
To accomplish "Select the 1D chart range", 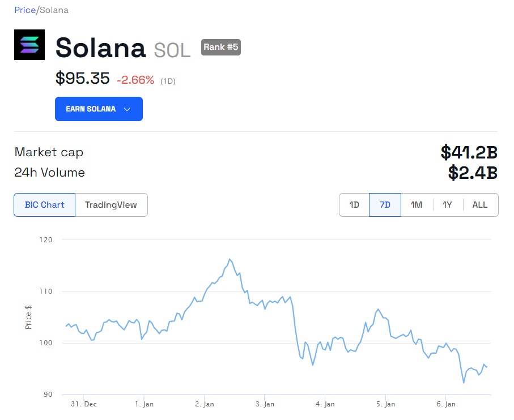I will point(354,205).
